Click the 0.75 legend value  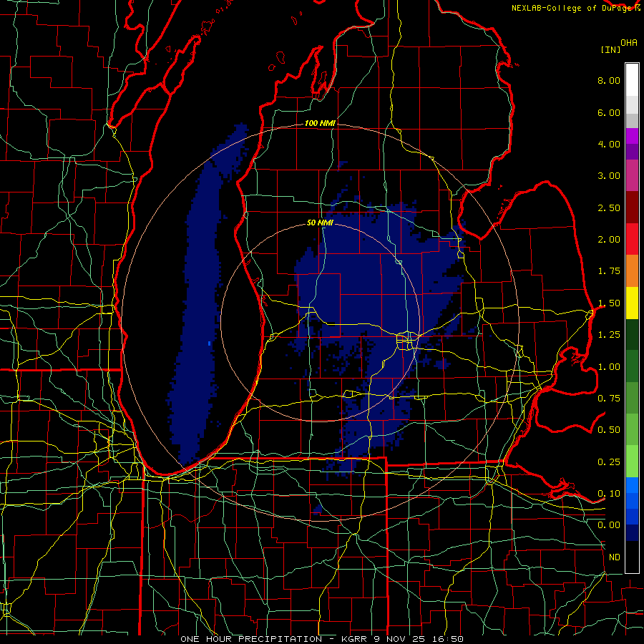point(609,399)
